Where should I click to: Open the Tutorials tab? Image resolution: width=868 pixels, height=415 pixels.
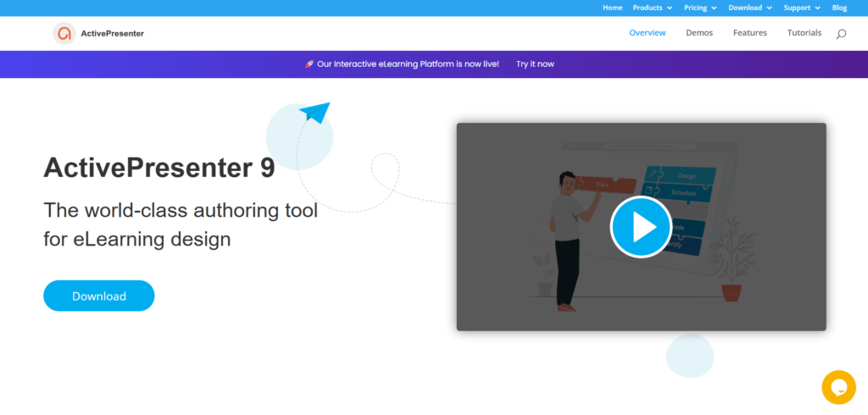click(804, 33)
